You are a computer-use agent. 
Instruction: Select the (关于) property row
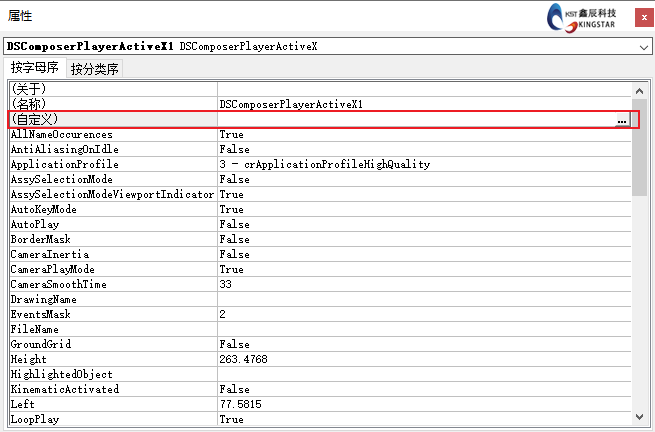(110, 89)
